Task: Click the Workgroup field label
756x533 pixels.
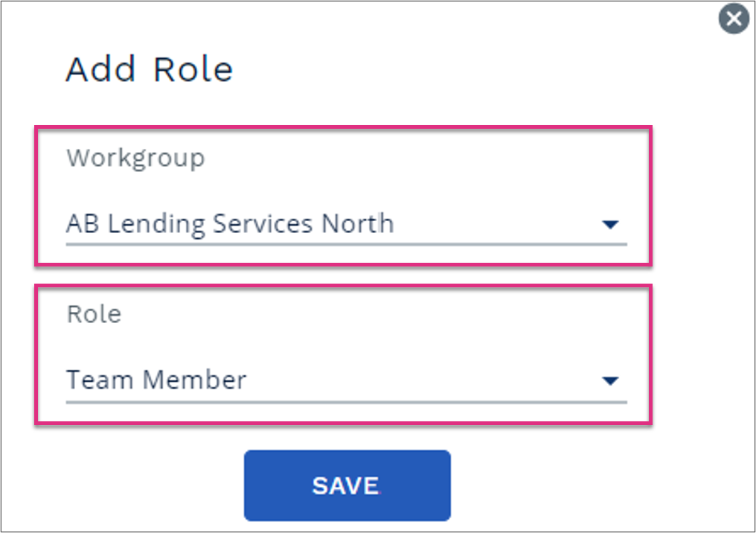Action: tap(135, 159)
